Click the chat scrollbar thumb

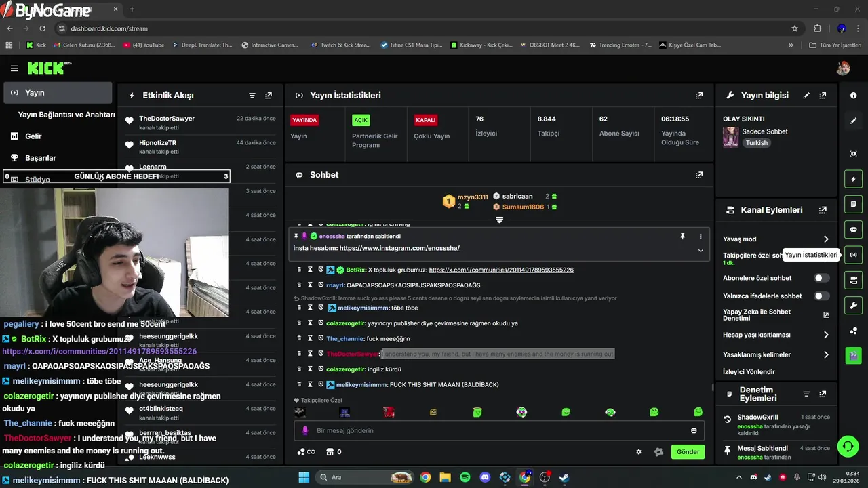(x=712, y=387)
